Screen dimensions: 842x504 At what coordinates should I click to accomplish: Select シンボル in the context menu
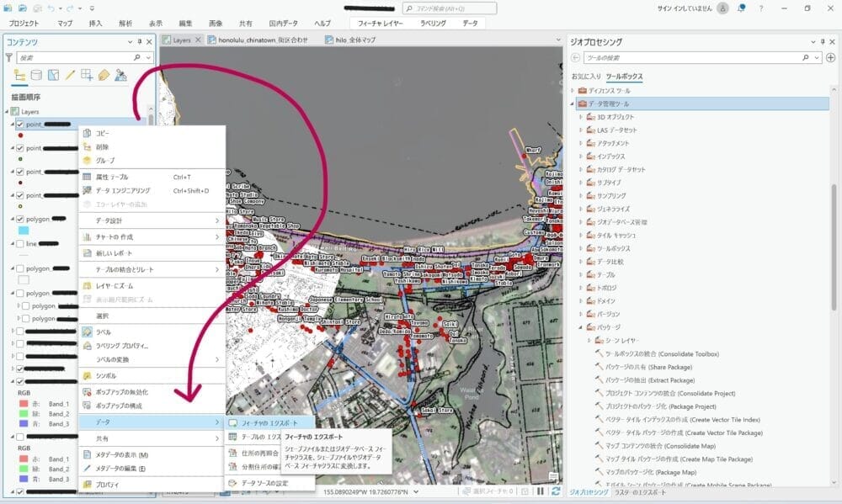pos(152,376)
